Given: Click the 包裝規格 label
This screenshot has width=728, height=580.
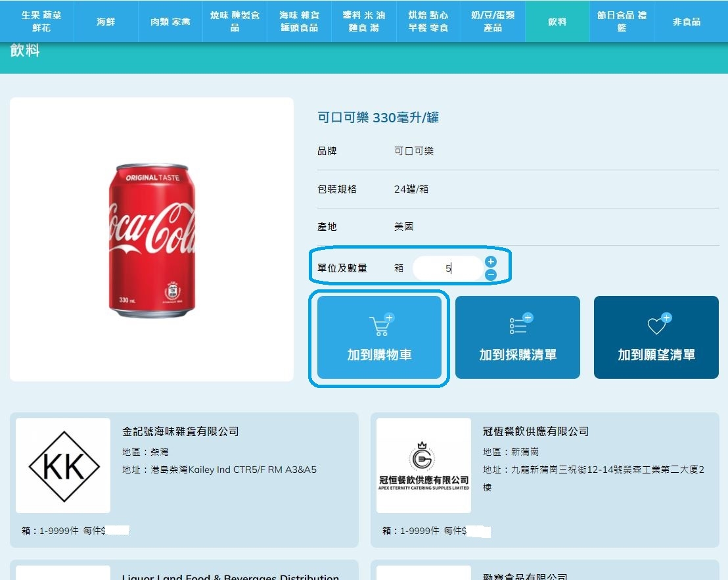Looking at the screenshot, I should (337, 189).
